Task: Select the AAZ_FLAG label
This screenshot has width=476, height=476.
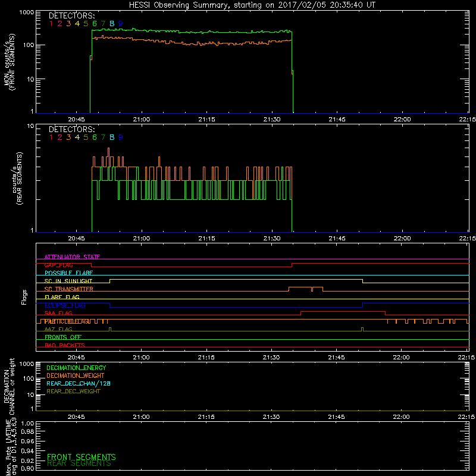Action: point(58,329)
